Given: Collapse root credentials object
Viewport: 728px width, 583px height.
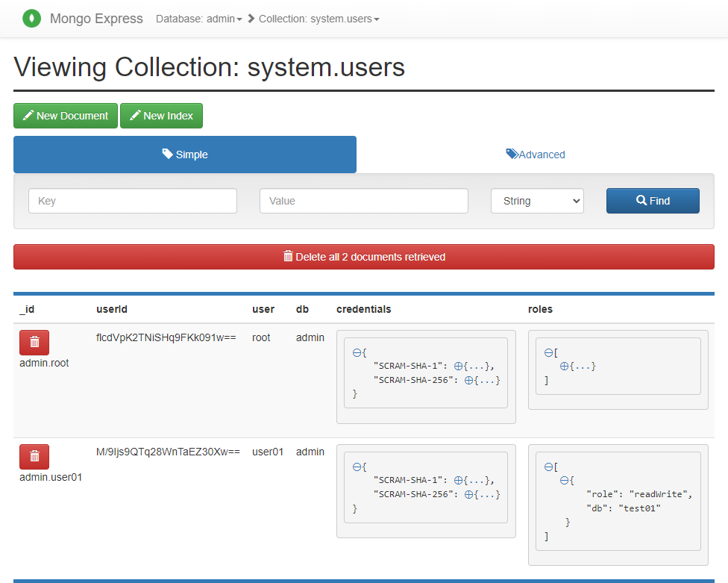Looking at the screenshot, I should point(357,352).
